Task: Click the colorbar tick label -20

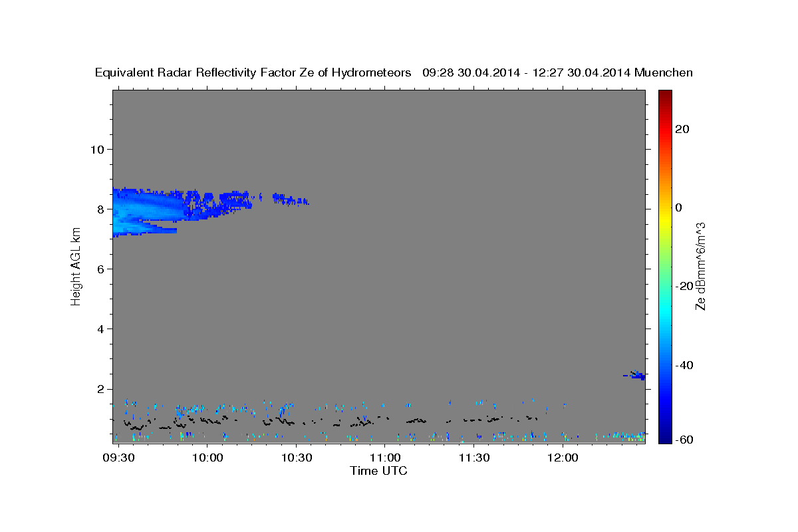Action: (x=685, y=286)
